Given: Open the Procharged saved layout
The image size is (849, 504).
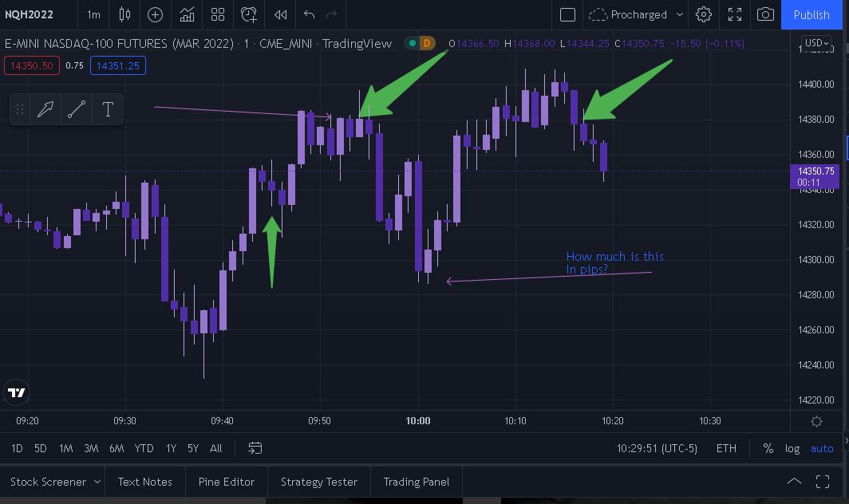Looking at the screenshot, I should coord(629,14).
